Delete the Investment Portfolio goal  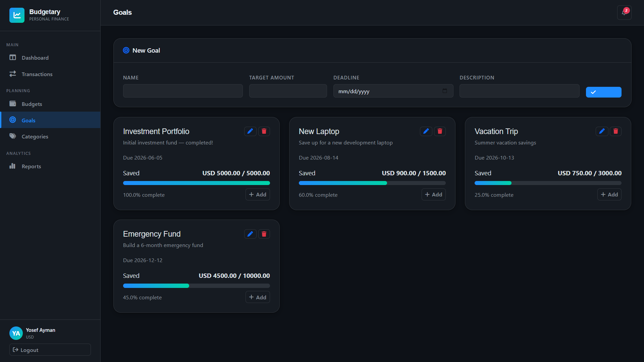264,131
